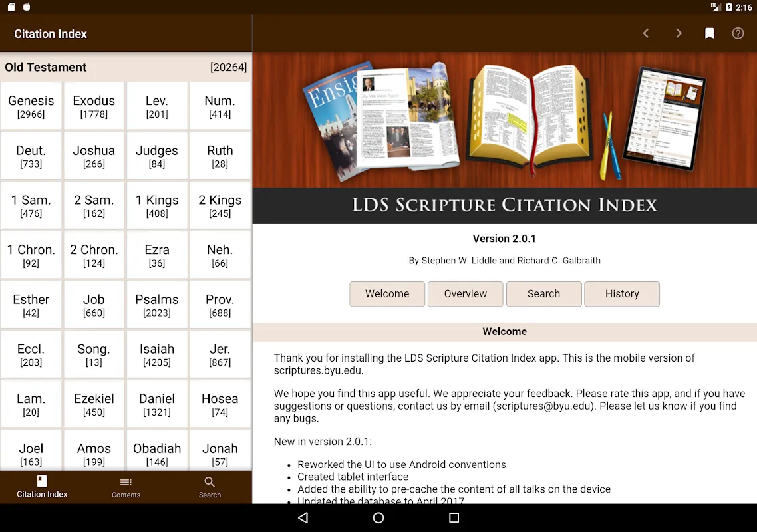This screenshot has width=757, height=532.
Task: Open the Genesis book tile
Action: (x=31, y=106)
